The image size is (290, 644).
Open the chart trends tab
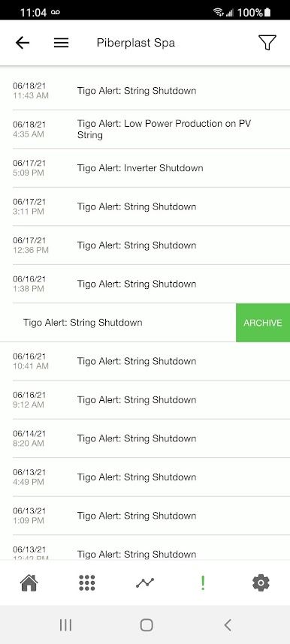pos(145,582)
